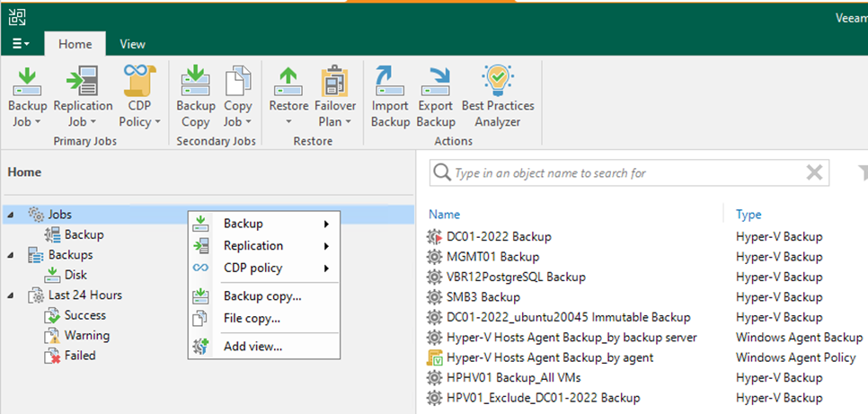
Task: Click the Windows Agent Backup type cell
Action: tap(799, 337)
